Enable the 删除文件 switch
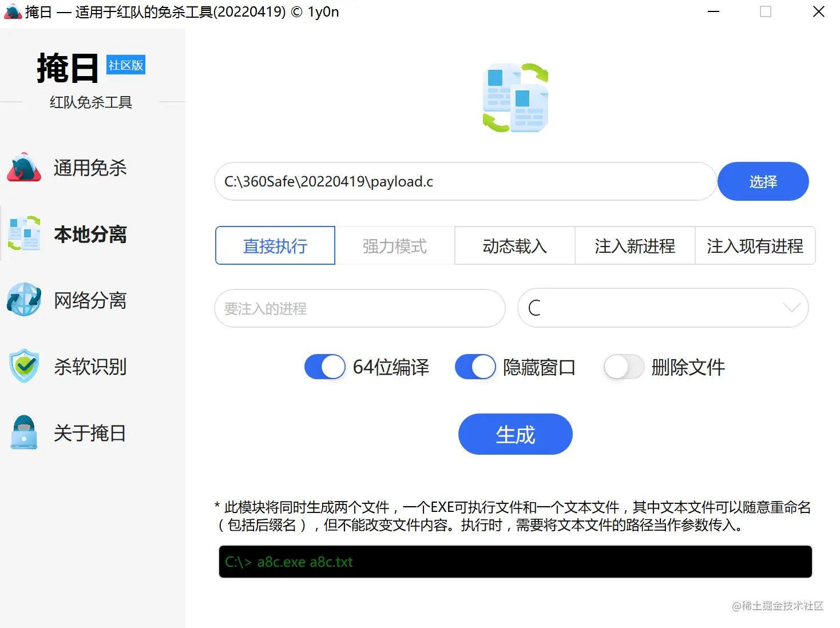The image size is (840, 628). pos(624,367)
